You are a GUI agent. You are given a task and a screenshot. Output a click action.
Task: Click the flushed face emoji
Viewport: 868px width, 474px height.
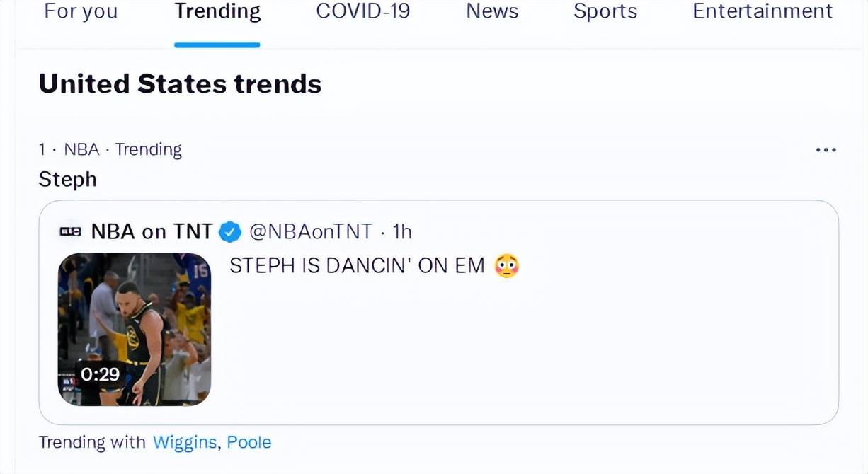click(x=507, y=265)
